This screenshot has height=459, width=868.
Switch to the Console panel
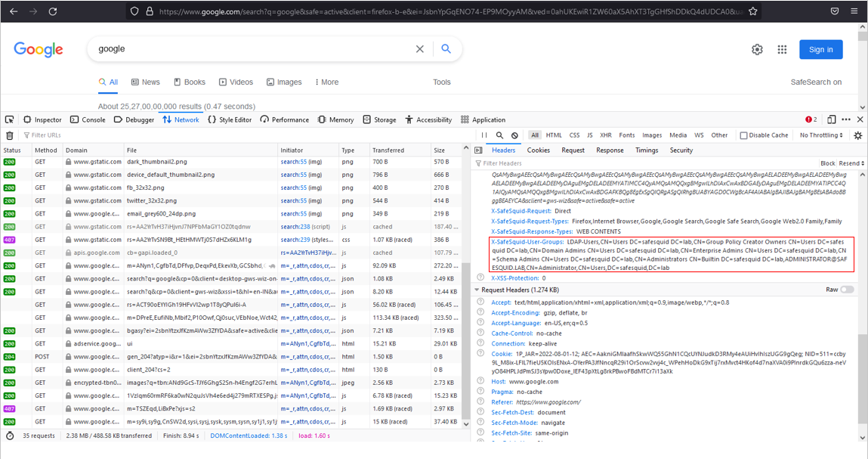point(88,119)
